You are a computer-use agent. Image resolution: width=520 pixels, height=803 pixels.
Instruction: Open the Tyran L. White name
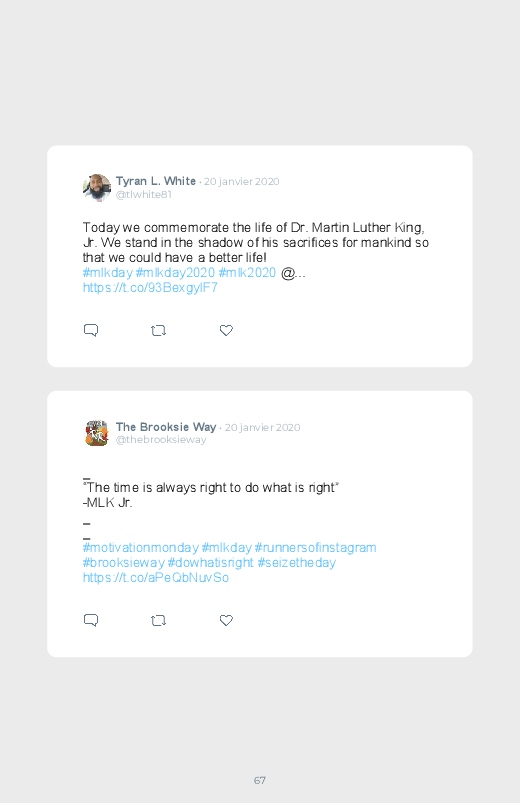click(156, 181)
